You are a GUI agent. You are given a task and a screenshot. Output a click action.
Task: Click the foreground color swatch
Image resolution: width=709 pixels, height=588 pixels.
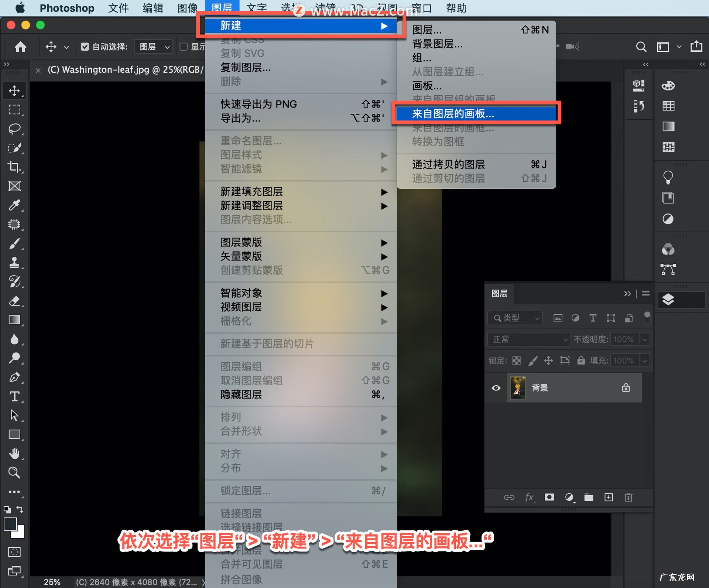click(x=10, y=524)
